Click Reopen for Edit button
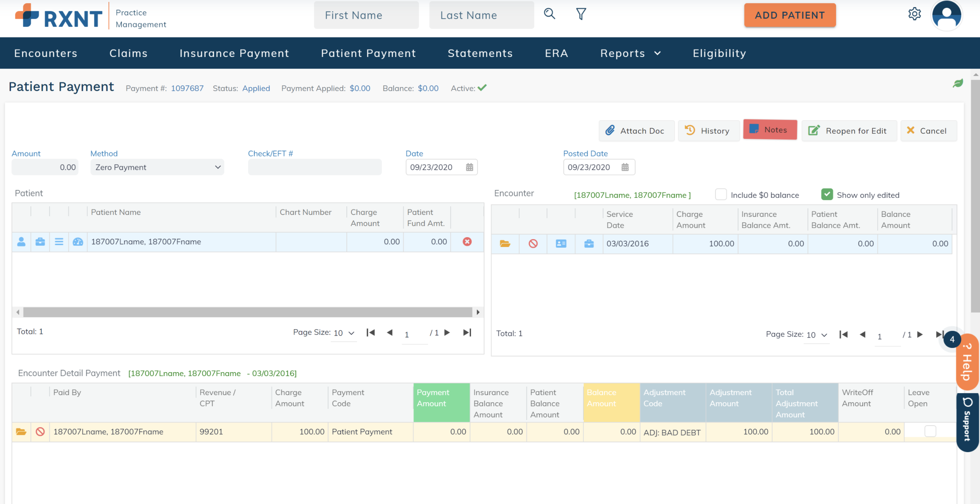 (x=849, y=131)
